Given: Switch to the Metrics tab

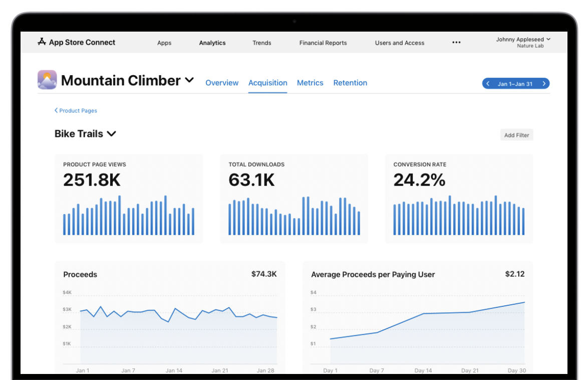Looking at the screenshot, I should pyautogui.click(x=310, y=83).
